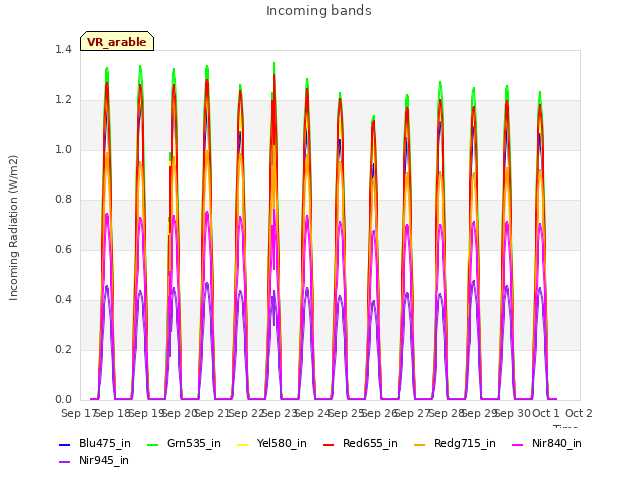Click the Sep 23 radiation peak on chart
The image size is (640, 480).
tap(274, 64)
